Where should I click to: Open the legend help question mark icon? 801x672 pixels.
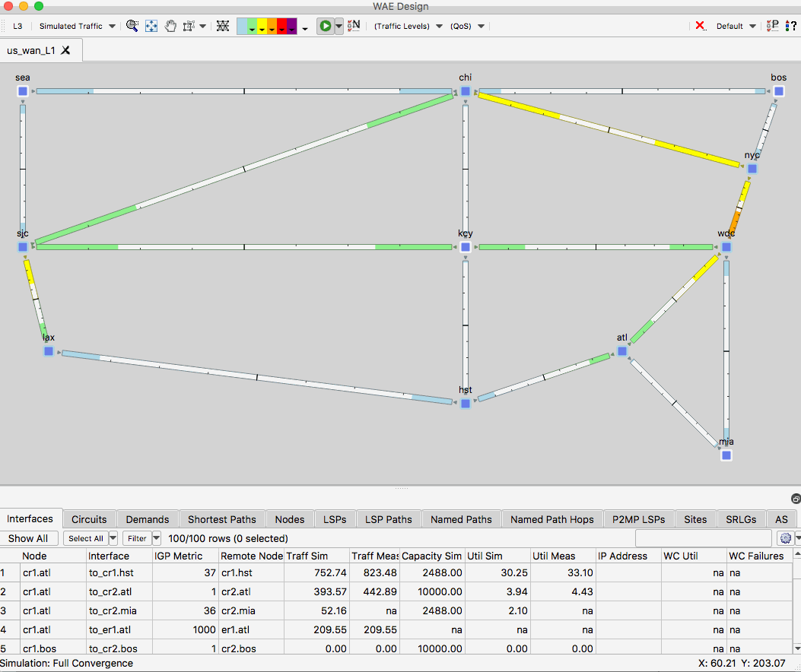[x=791, y=26]
